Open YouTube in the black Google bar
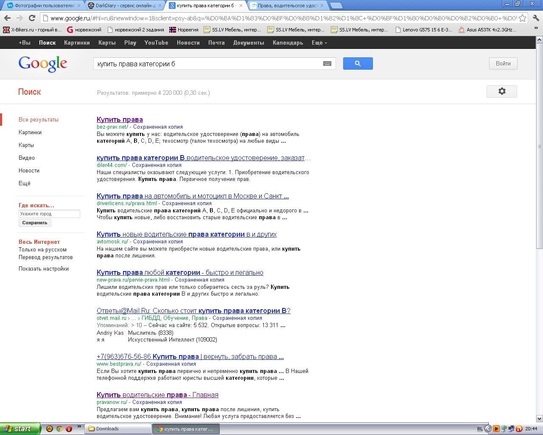Image resolution: width=543 pixels, height=435 pixels. [156, 43]
